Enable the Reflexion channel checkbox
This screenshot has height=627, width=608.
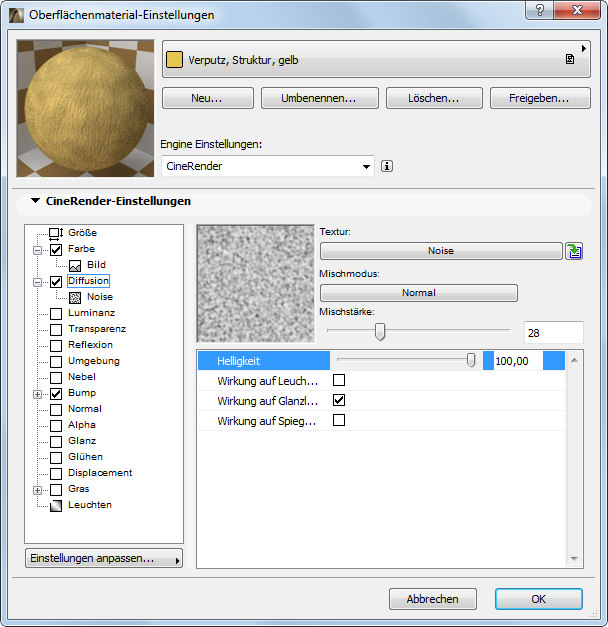(56, 346)
